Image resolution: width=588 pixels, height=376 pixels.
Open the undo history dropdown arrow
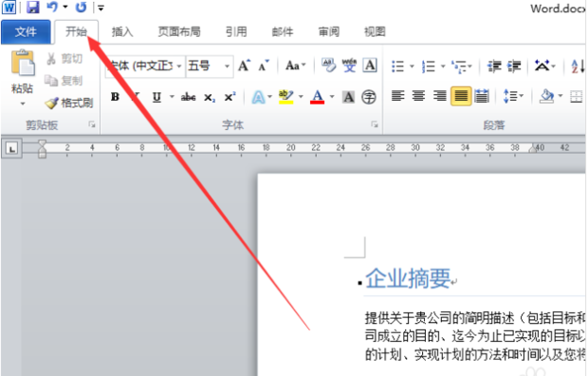click(65, 7)
